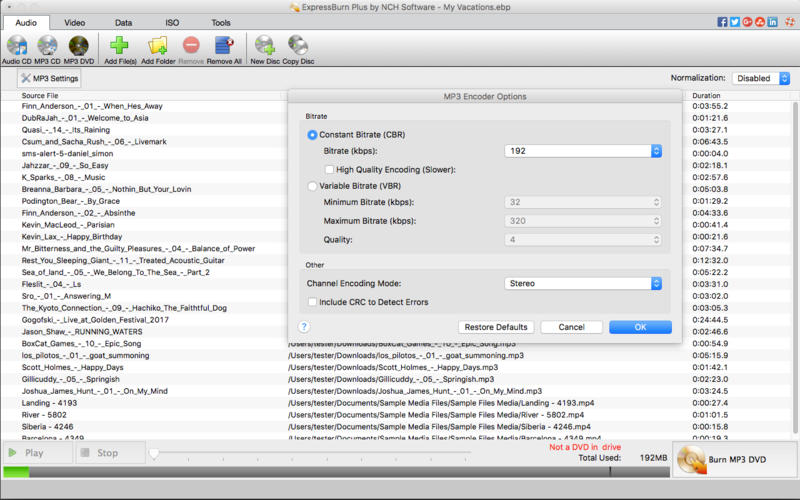Open help via question mark in dialog
The width and height of the screenshot is (800, 500).
(304, 327)
